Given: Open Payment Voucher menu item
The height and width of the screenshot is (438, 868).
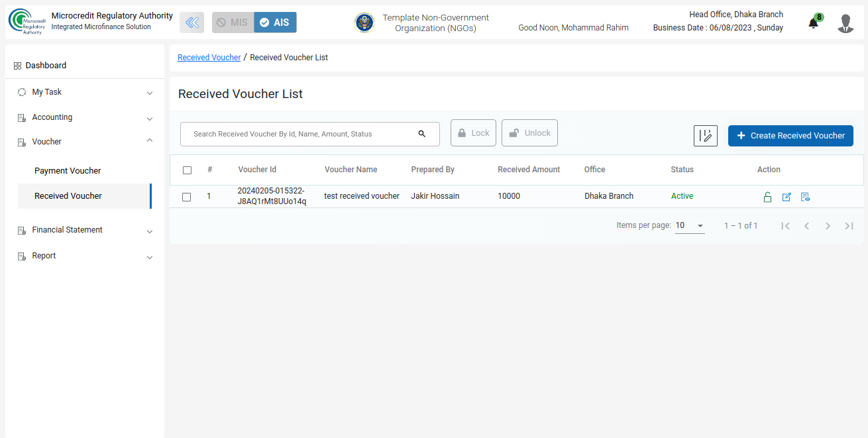Looking at the screenshot, I should [68, 171].
